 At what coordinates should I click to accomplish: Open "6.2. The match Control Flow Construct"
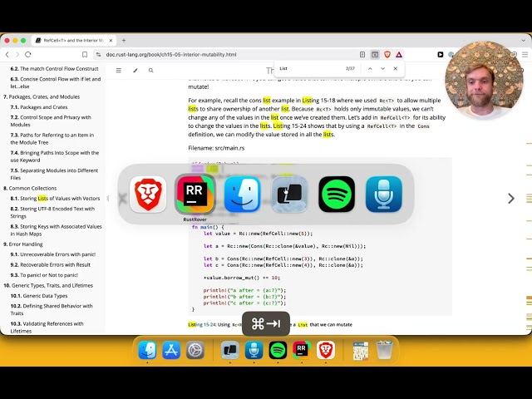point(54,68)
